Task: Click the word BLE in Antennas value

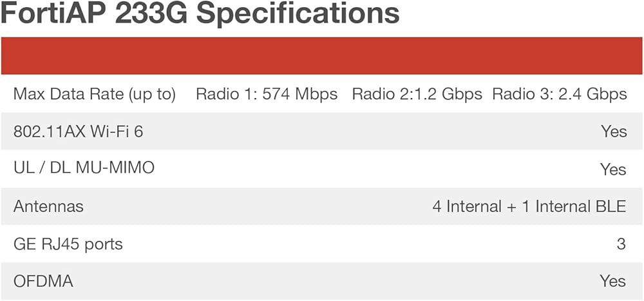Action: (x=609, y=207)
